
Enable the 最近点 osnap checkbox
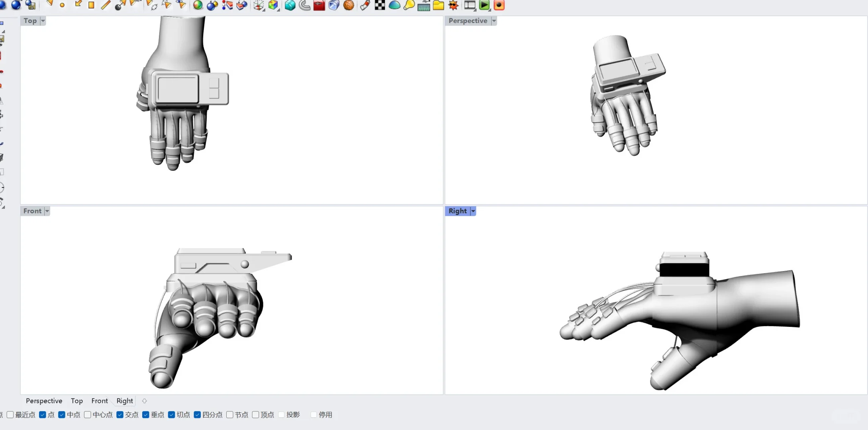point(10,415)
